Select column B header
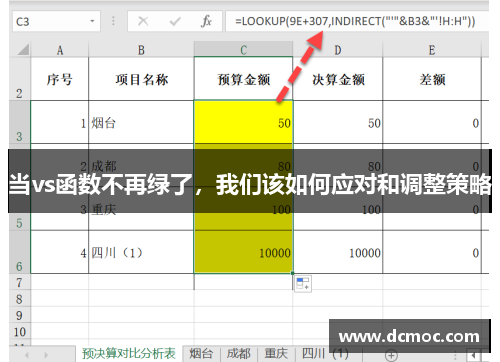This screenshot has width=500, height=362. tap(141, 50)
